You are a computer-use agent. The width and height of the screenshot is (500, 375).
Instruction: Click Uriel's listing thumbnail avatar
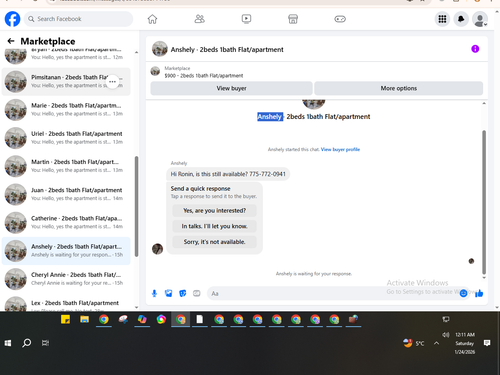(15, 138)
